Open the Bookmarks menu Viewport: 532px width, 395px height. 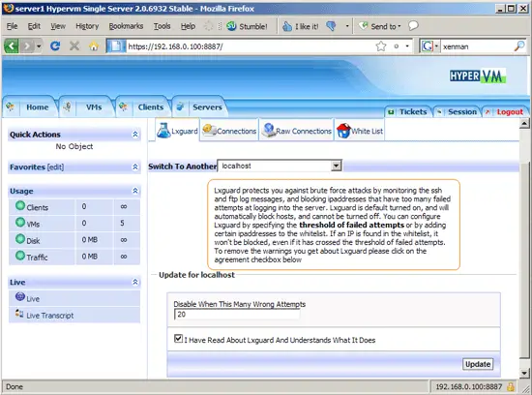(126, 26)
